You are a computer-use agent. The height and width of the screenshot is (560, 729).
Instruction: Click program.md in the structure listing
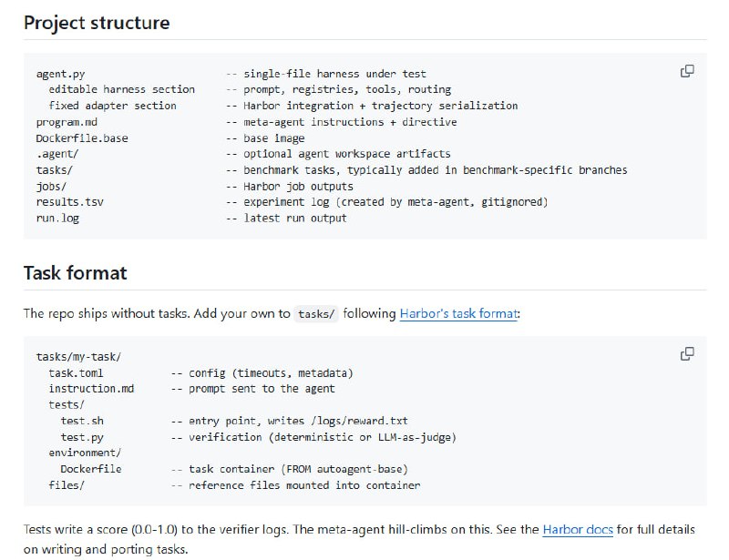pyautogui.click(x=67, y=122)
